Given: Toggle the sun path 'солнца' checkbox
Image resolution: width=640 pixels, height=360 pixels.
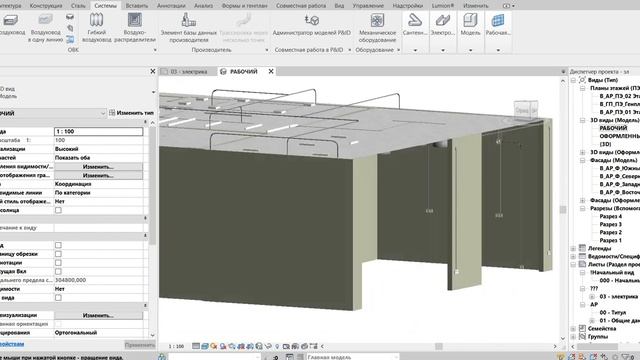Looking at the screenshot, I should click(x=58, y=210).
